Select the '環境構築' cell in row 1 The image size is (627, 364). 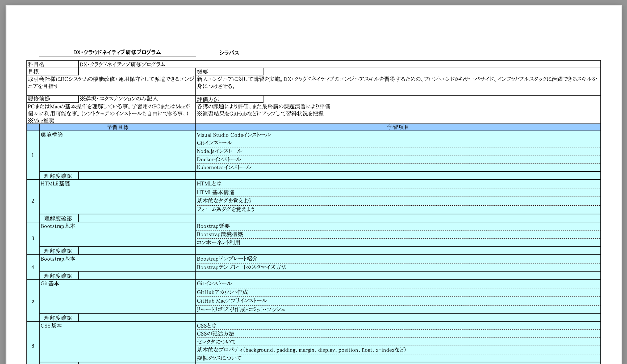[52, 135]
